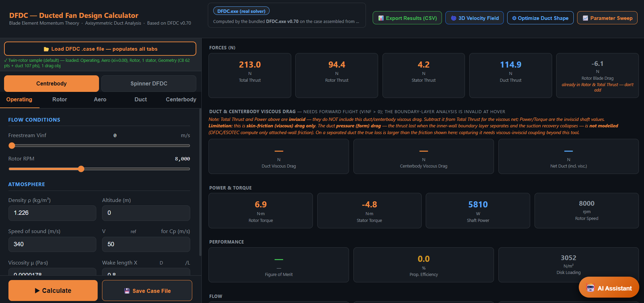This screenshot has width=644, height=303.
Task: Open the AI Assistant
Action: tap(609, 288)
